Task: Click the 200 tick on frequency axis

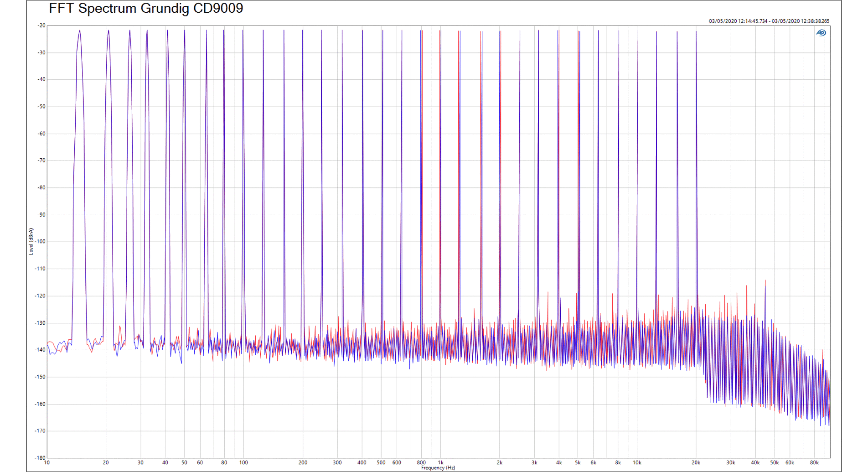Action: [303, 462]
